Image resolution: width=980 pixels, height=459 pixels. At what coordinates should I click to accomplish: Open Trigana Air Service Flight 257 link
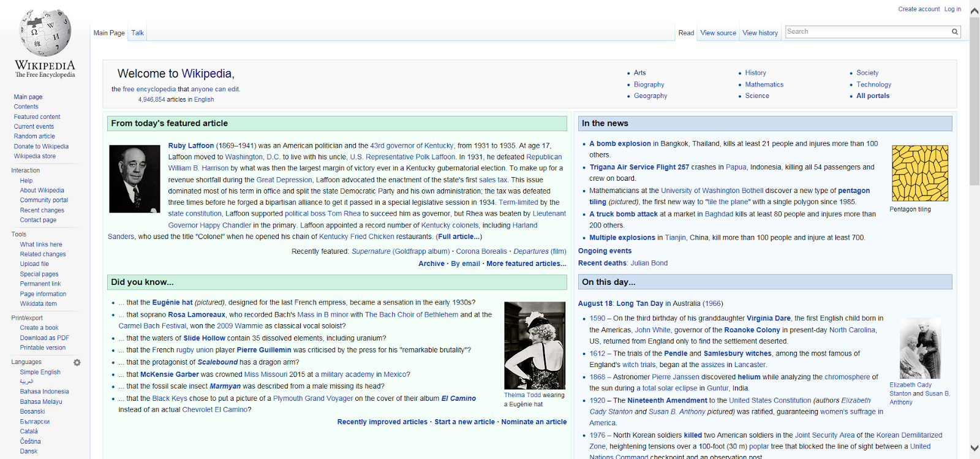tap(639, 167)
